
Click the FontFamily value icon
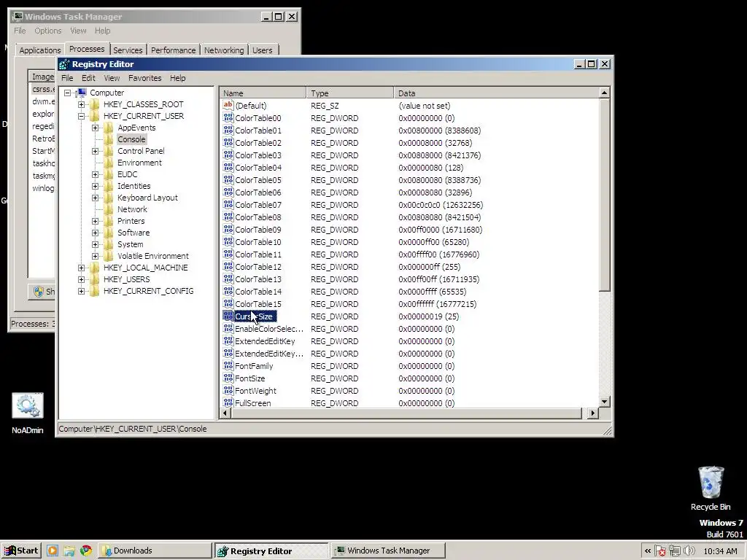pos(228,365)
